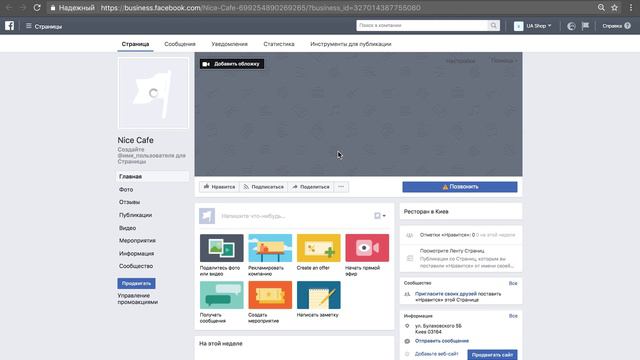The width and height of the screenshot is (640, 360).
Task: Open the post composer options dropdown
Action: pyautogui.click(x=380, y=216)
